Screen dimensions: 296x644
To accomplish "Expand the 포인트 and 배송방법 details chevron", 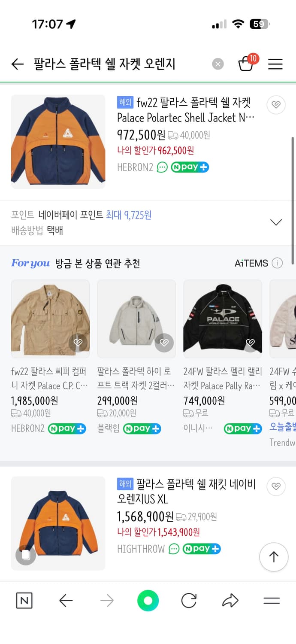I will click(x=276, y=222).
